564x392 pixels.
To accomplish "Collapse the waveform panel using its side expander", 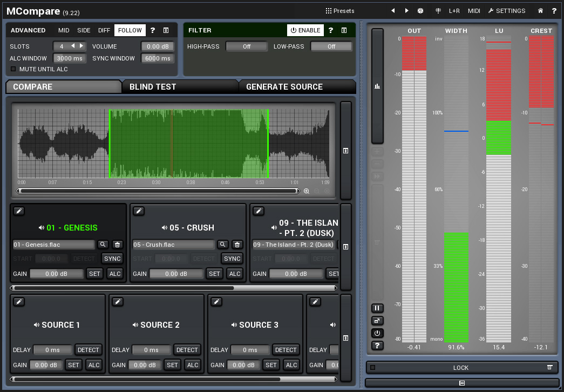I will pyautogui.click(x=345, y=151).
